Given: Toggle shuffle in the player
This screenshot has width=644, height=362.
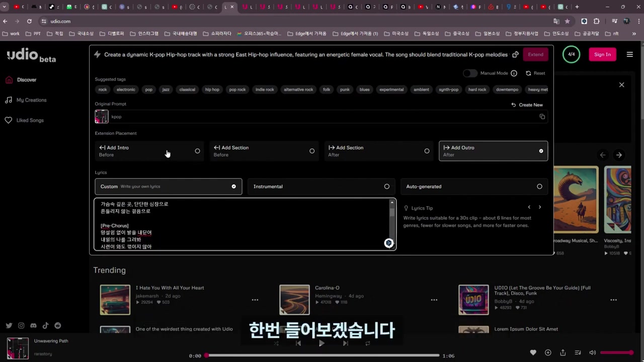Looking at the screenshot, I should point(276,343).
